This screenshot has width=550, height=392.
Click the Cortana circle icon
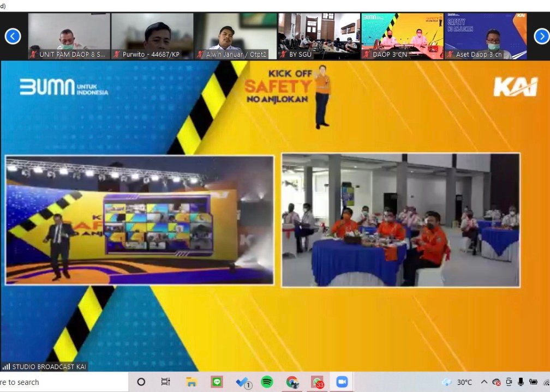pos(141,382)
